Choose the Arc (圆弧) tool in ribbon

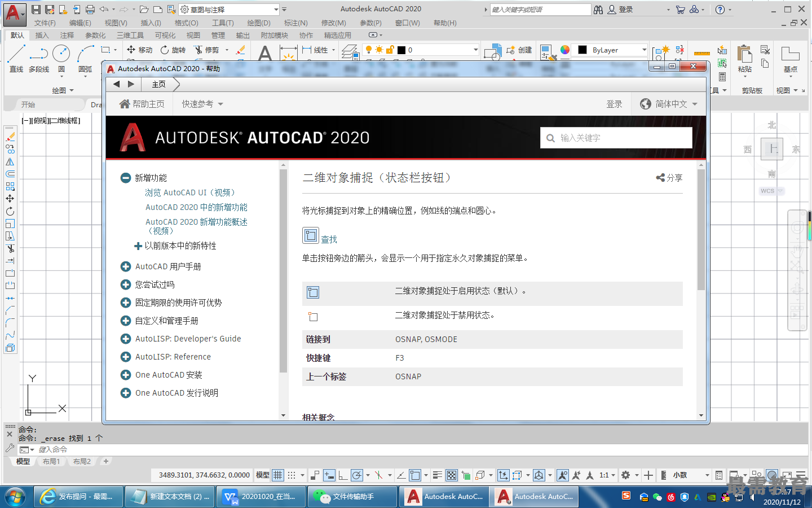(85, 59)
